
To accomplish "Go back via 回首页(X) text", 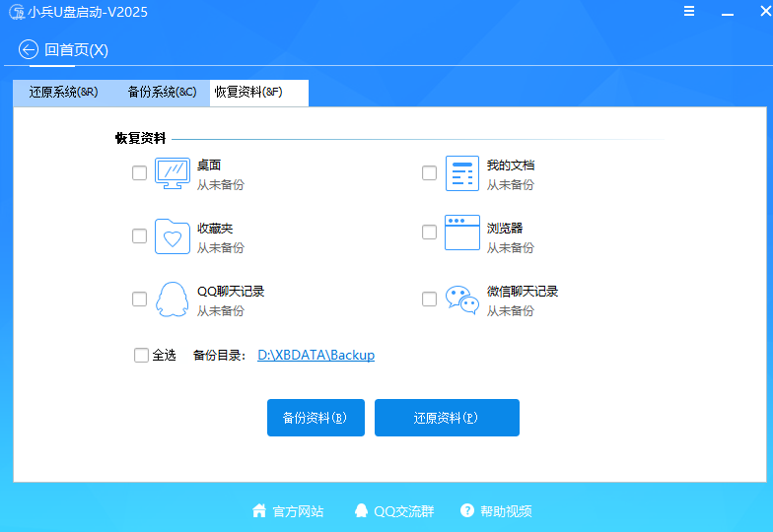I will (77, 49).
